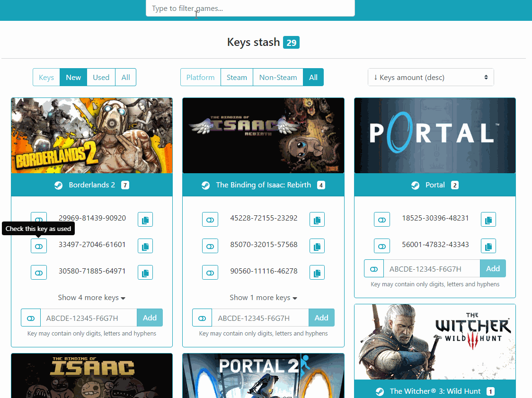
Task: Expand Show 4 more keys for Borderlands 2
Action: (92, 298)
